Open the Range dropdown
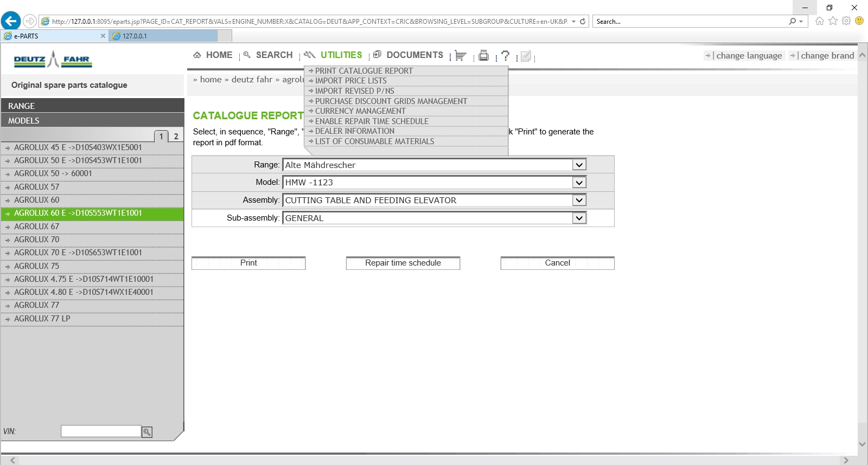 pos(579,165)
